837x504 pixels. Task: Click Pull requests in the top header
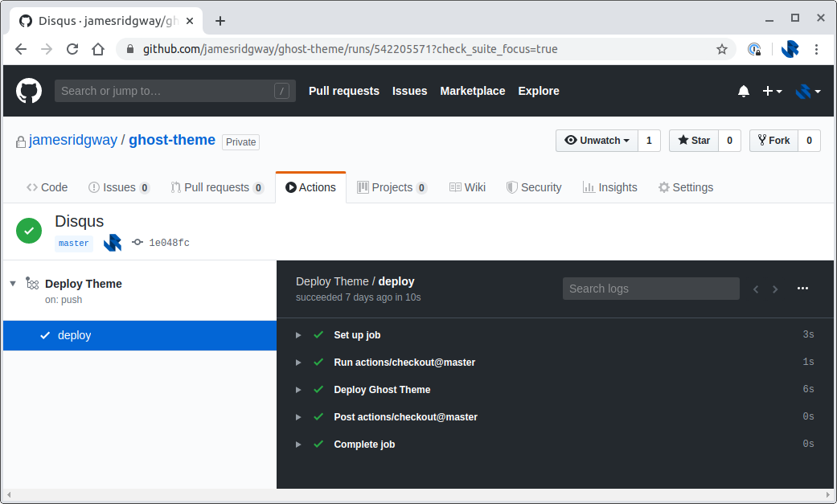pos(344,91)
